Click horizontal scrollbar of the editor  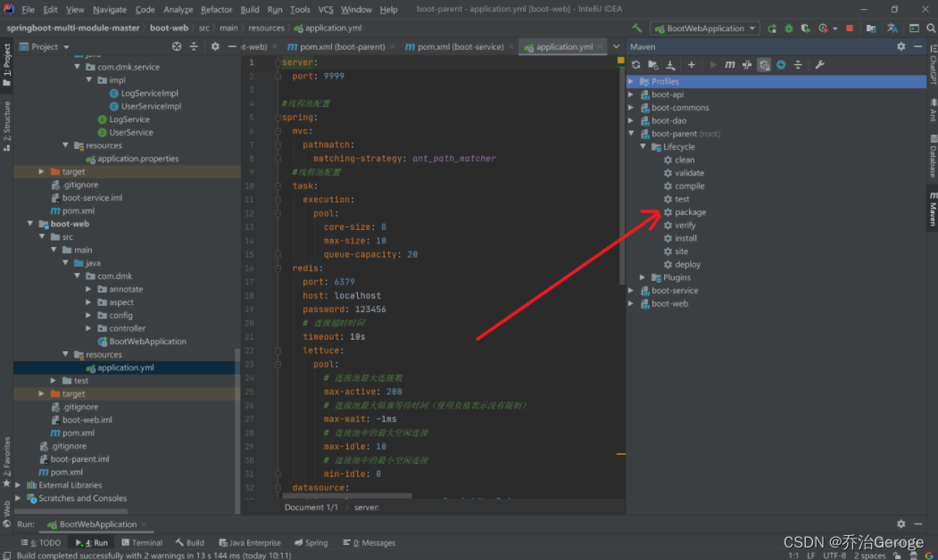347,496
